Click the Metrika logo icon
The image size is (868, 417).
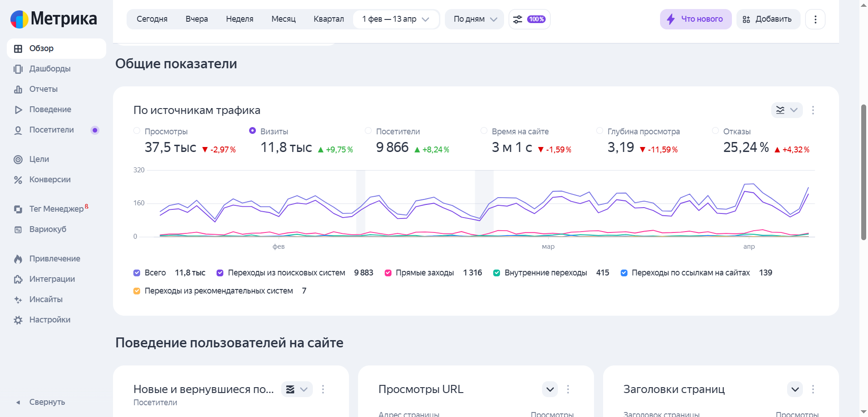tap(19, 19)
